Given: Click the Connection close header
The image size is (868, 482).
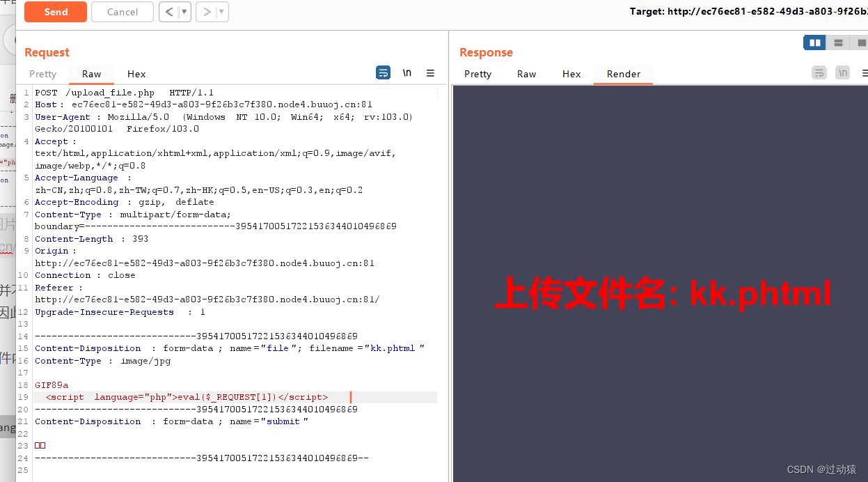Looking at the screenshot, I should (85, 275).
